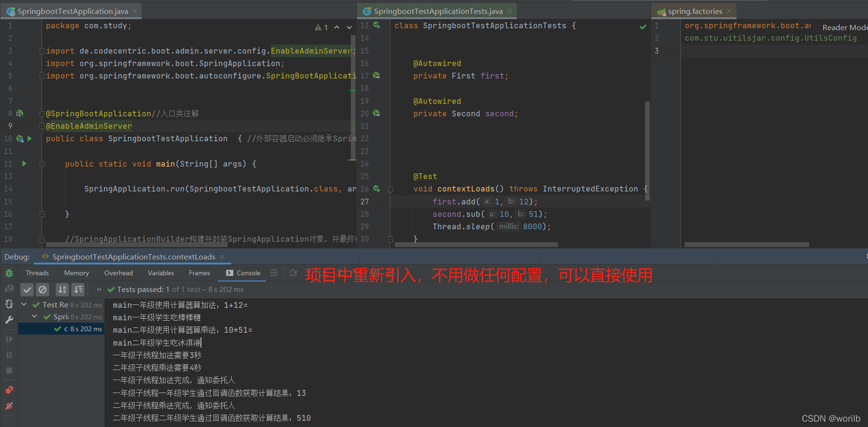Close the contextLoads debug session tab
The image size is (868, 427).
[222, 257]
